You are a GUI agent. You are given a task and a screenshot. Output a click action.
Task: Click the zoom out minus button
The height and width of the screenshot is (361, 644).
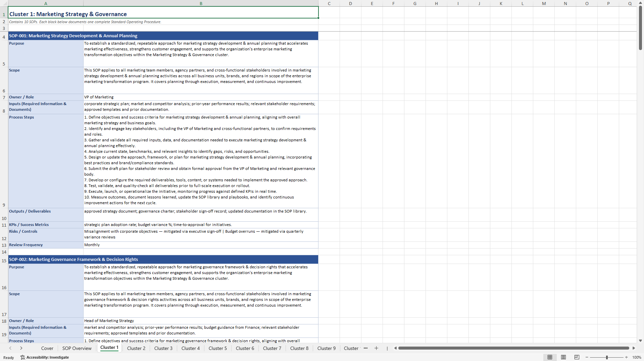[x=587, y=357]
